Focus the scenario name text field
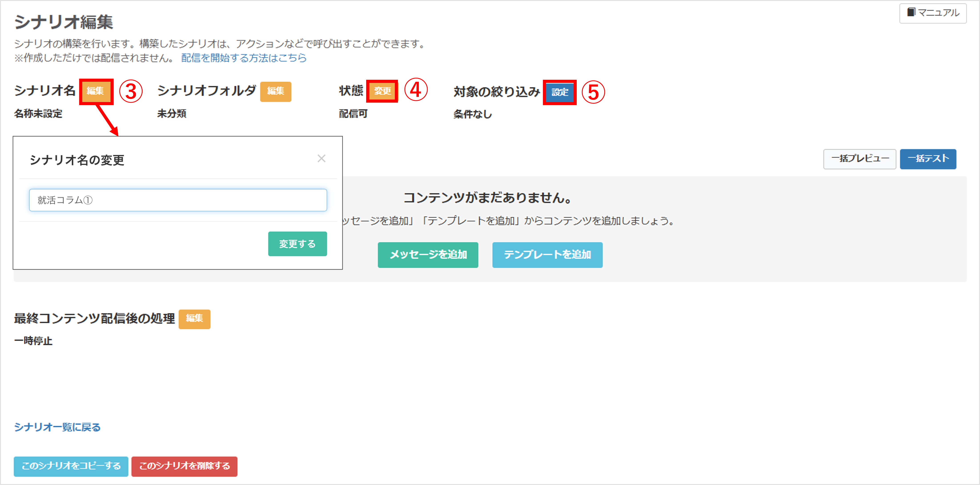 178,200
